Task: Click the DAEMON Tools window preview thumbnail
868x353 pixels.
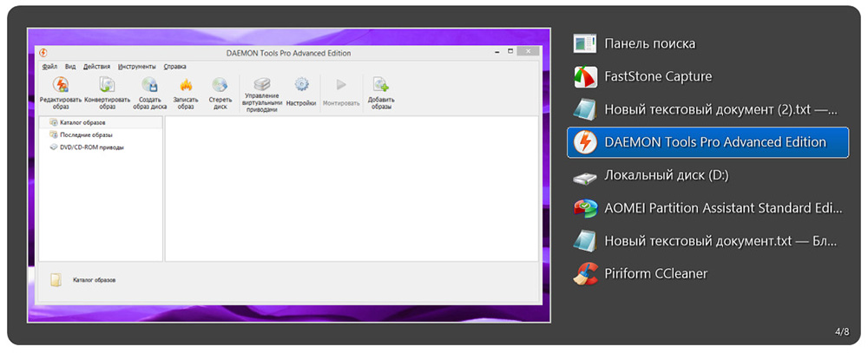Action: coord(288,175)
